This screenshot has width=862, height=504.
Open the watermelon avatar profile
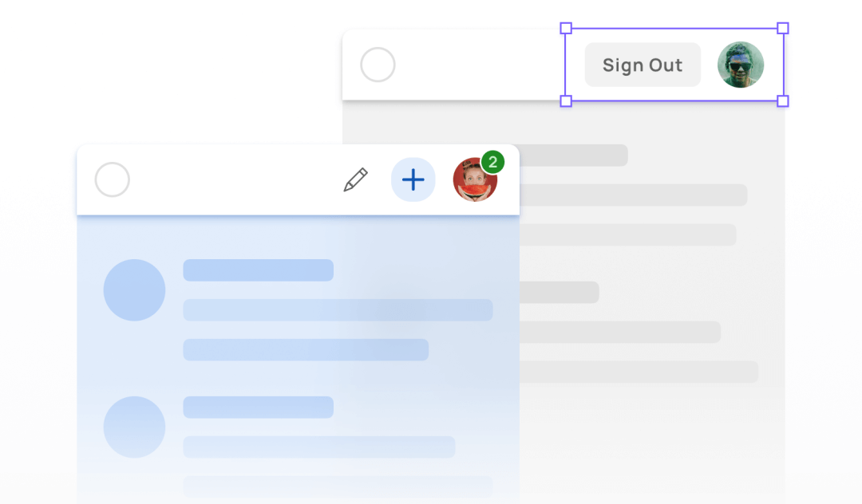click(475, 180)
